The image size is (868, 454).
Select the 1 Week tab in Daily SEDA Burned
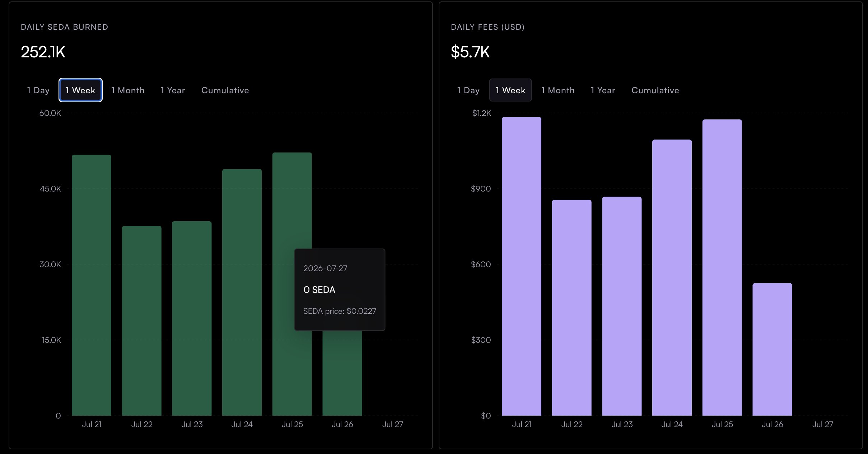click(80, 90)
